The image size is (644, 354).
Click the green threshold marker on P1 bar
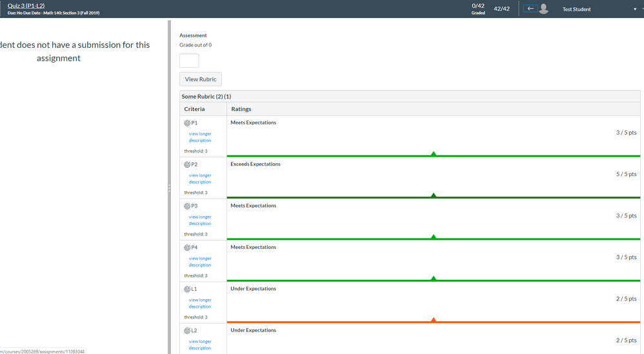pos(434,153)
